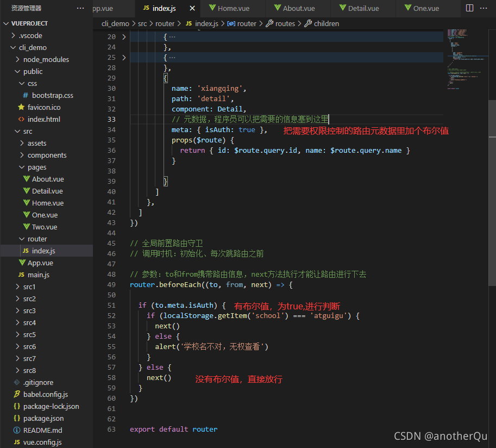Unfold the collapsed code at line 20
496x448 pixels.
click(x=124, y=37)
